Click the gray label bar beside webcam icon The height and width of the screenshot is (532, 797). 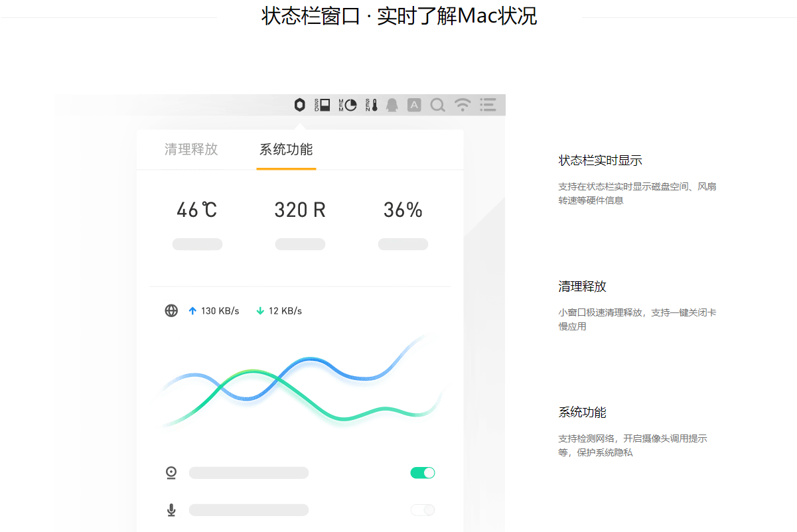tap(249, 473)
